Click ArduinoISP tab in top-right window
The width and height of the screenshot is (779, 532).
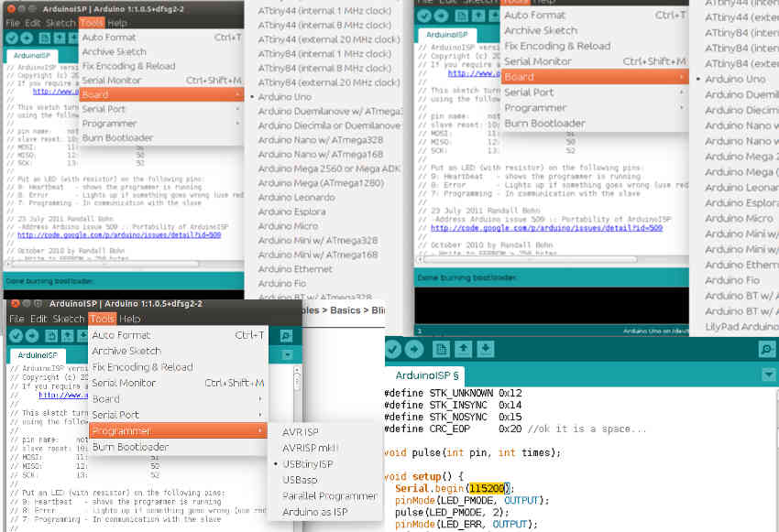coord(446,35)
